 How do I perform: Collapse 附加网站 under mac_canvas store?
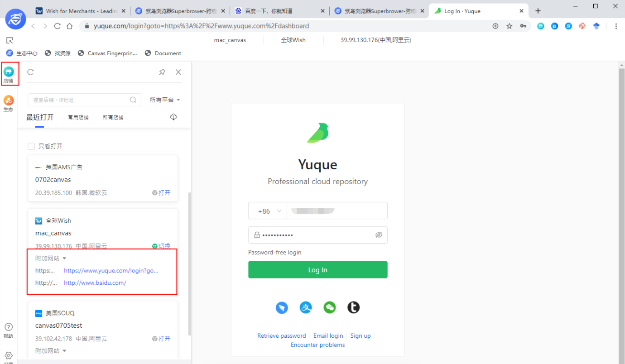[51, 258]
